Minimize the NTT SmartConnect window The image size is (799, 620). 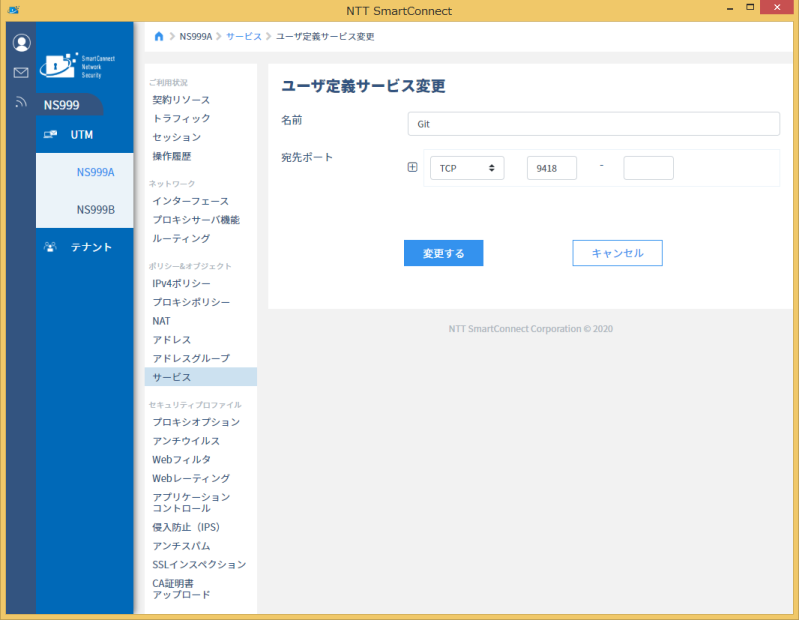[x=730, y=8]
